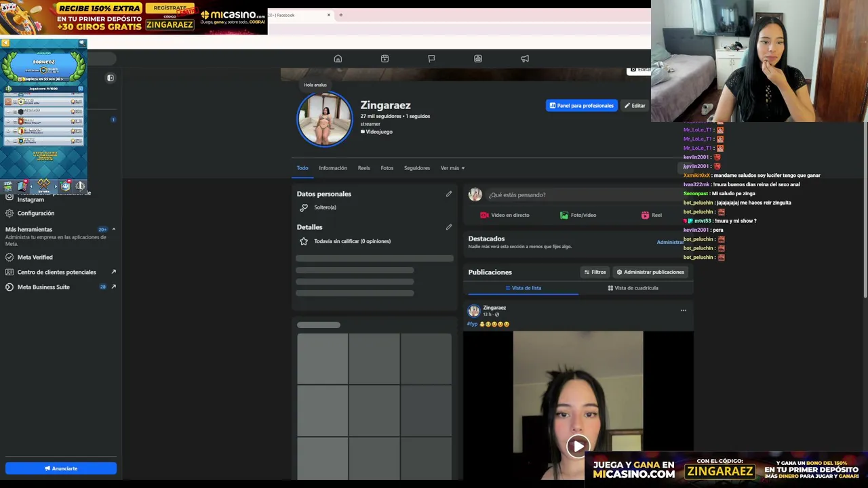The width and height of the screenshot is (868, 488).
Task: Open the Pages flag icon in top navigation
Action: coord(431,58)
